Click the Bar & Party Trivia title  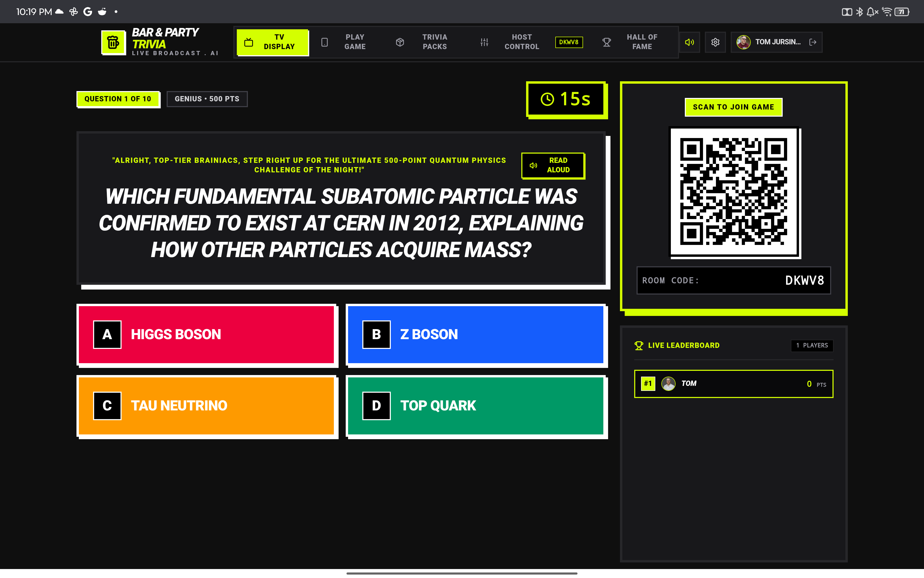pos(165,38)
